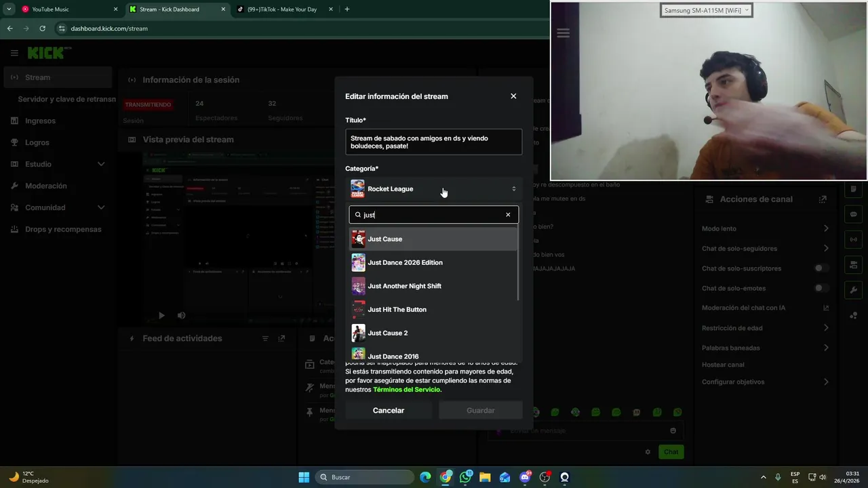
Task: Open the Windows Start menu
Action: pos(304,477)
